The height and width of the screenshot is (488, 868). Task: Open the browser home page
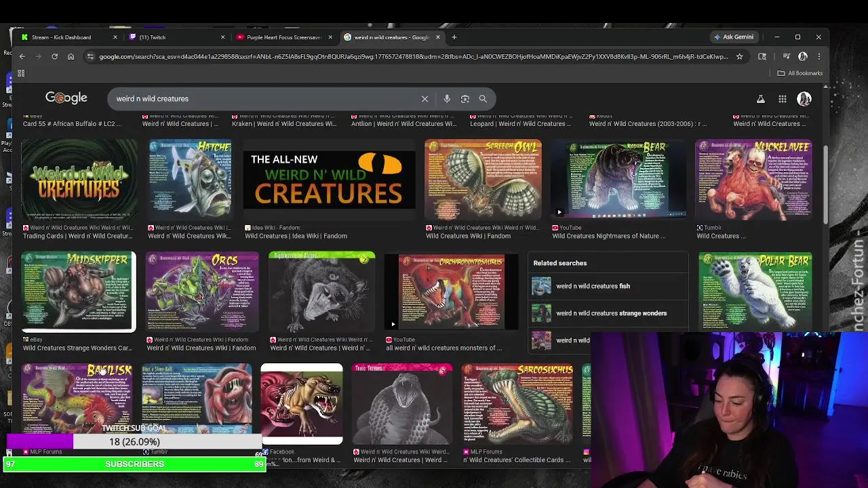[71, 56]
